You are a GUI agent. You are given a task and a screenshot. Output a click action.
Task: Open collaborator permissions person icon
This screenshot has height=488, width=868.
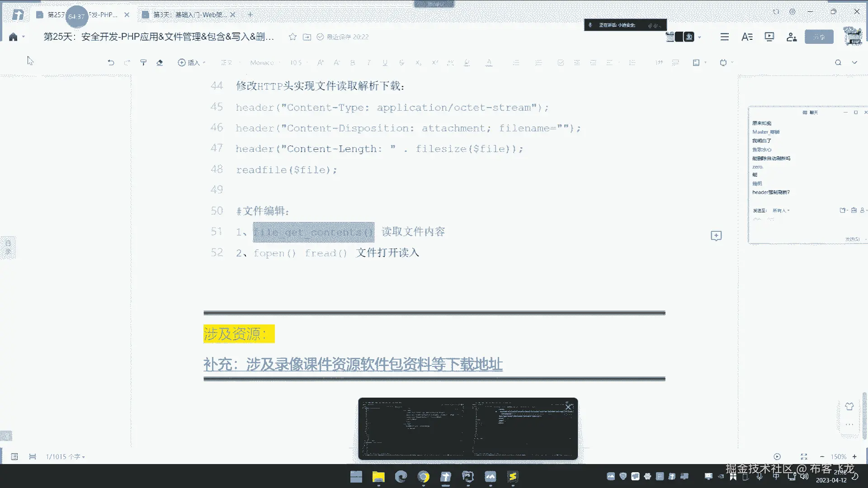point(791,37)
